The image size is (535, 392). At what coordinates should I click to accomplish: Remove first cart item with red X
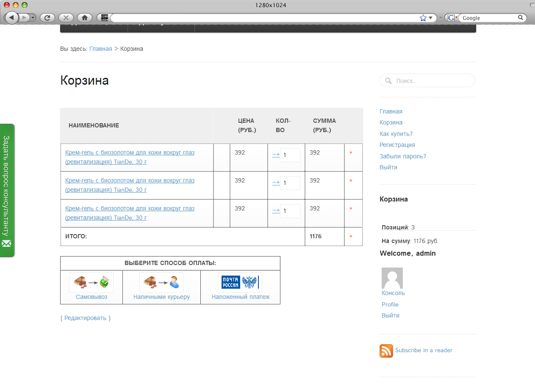pos(351,152)
